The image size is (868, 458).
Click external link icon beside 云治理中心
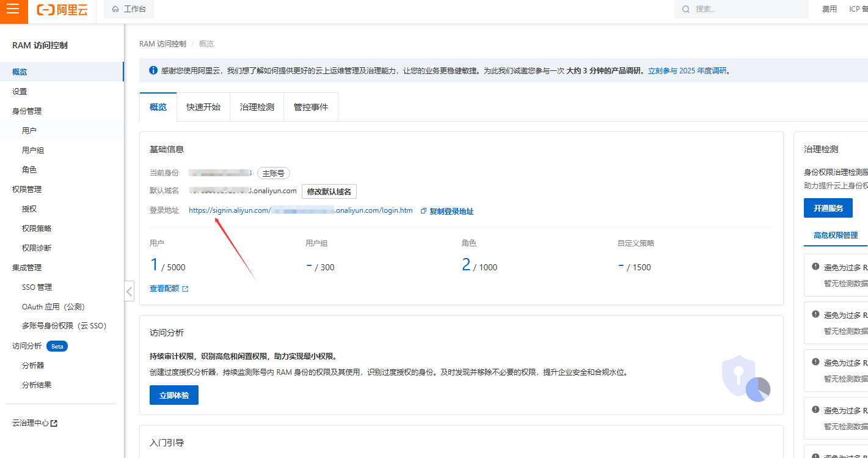coord(54,423)
